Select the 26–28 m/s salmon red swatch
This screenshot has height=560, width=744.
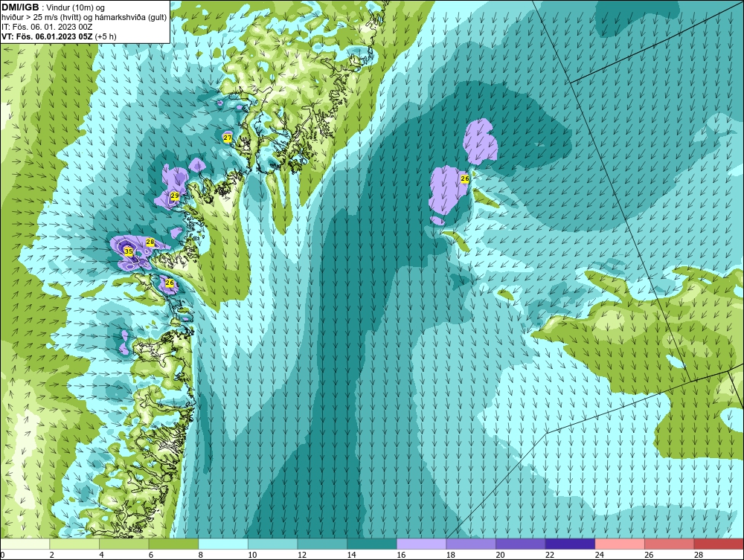669,544
